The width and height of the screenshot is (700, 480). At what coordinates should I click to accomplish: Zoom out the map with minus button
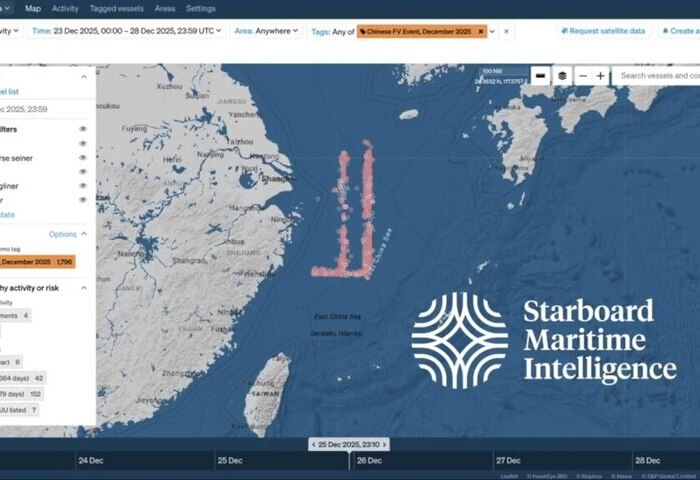point(582,76)
